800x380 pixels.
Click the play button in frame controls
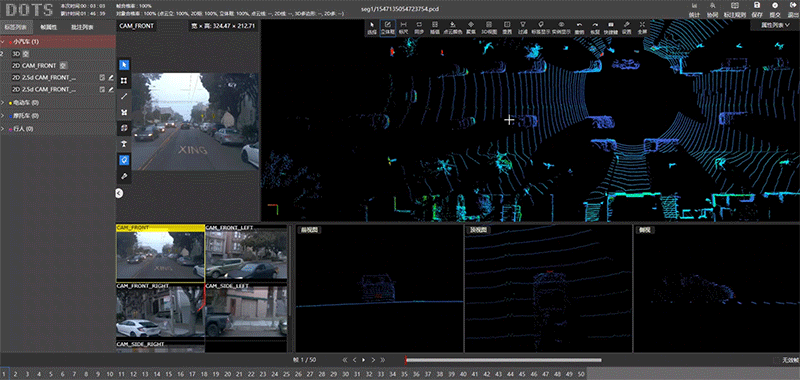[x=363, y=360]
